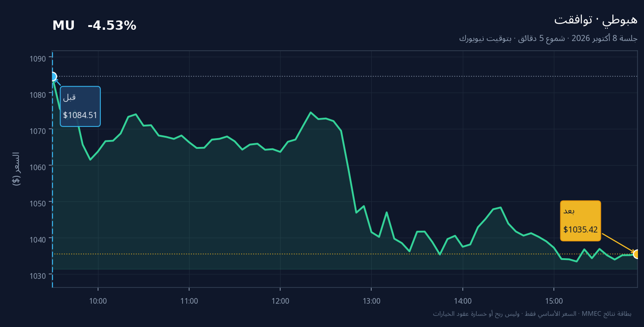Click the 'هبوطي · توافقت' heading
Viewport: 644px width, 327px height.
pyautogui.click(x=596, y=20)
